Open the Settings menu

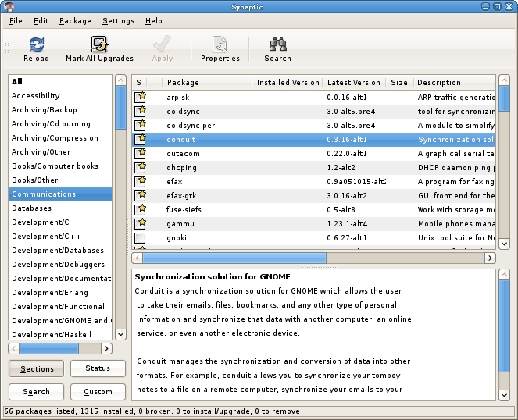tap(118, 21)
